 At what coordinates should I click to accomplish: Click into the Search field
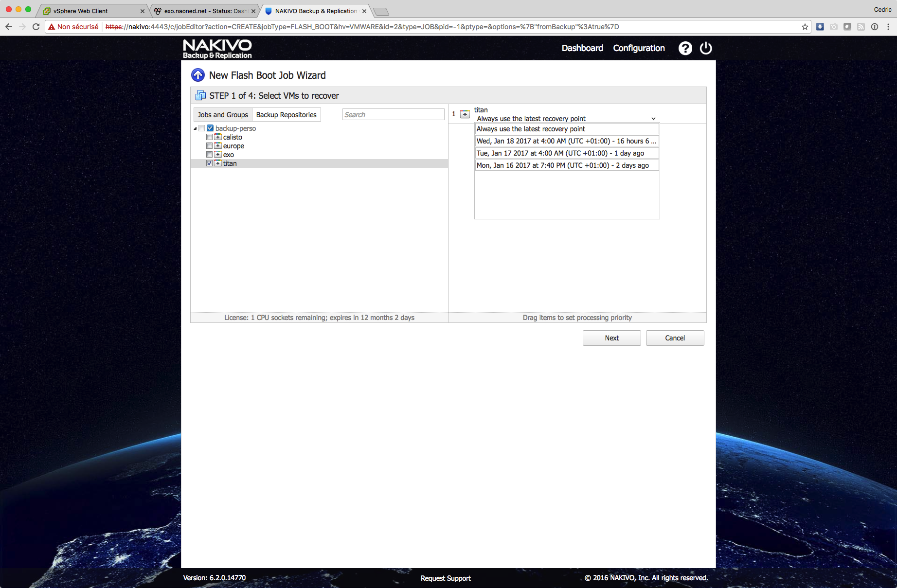[x=393, y=115]
